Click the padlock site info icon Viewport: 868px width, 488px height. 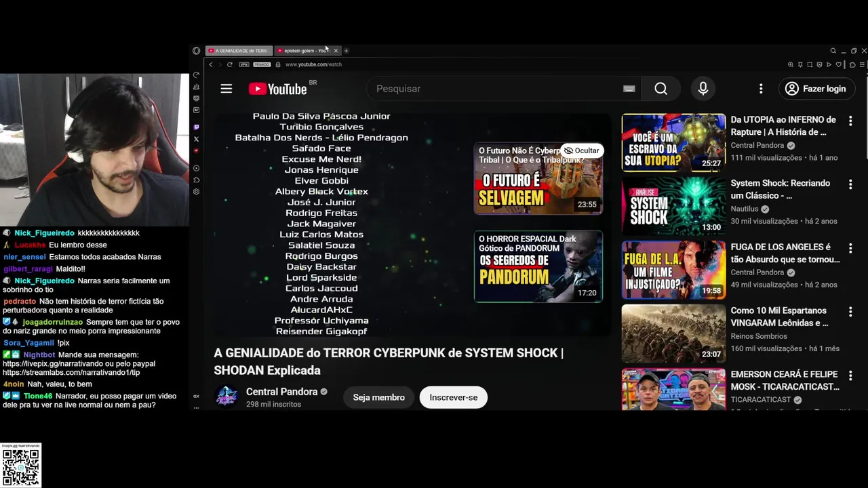(278, 64)
